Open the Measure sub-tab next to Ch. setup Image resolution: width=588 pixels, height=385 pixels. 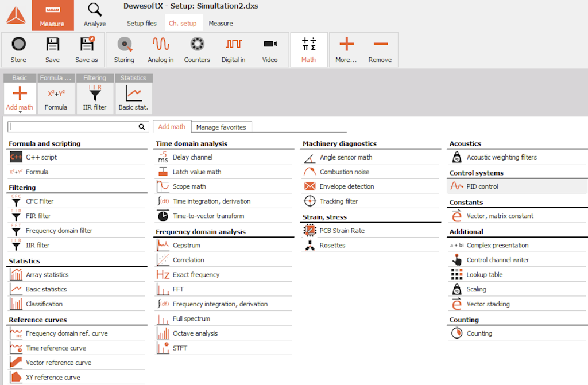(221, 24)
